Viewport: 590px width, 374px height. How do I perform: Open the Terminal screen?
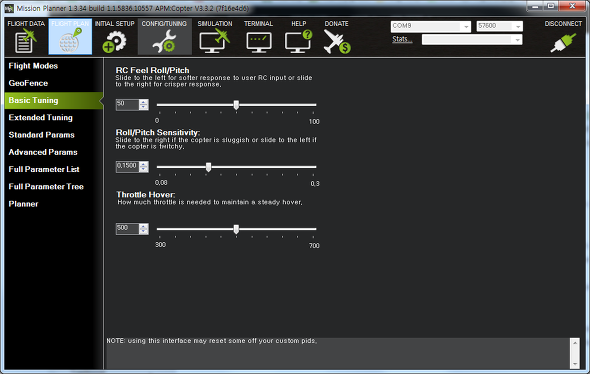click(x=259, y=37)
